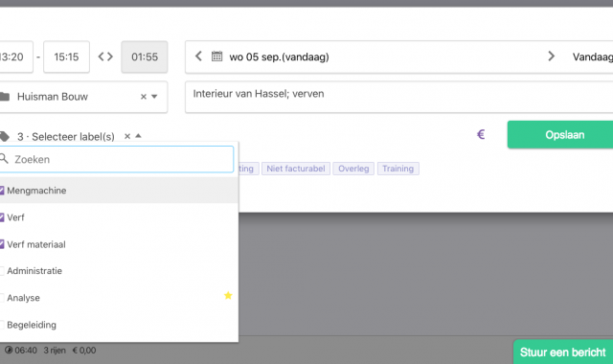Open the Huisman Bouw project dropdown arrow
Image resolution: width=613 pixels, height=364 pixels.
click(x=154, y=97)
